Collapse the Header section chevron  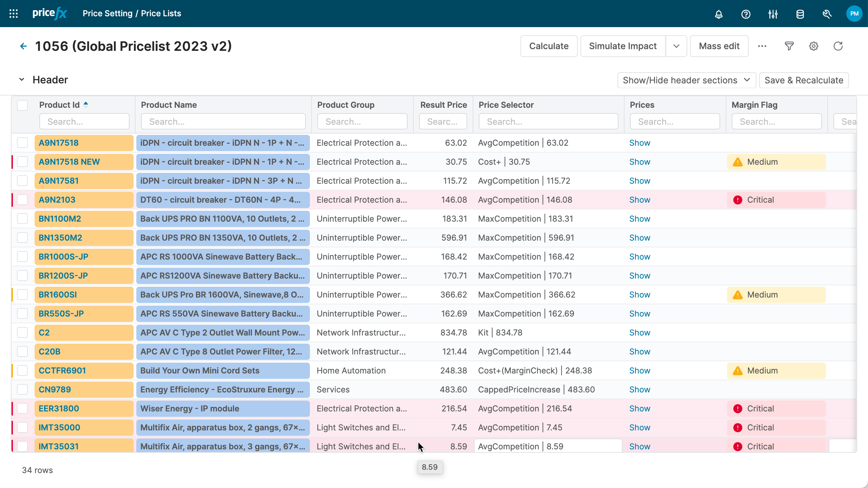(22, 80)
